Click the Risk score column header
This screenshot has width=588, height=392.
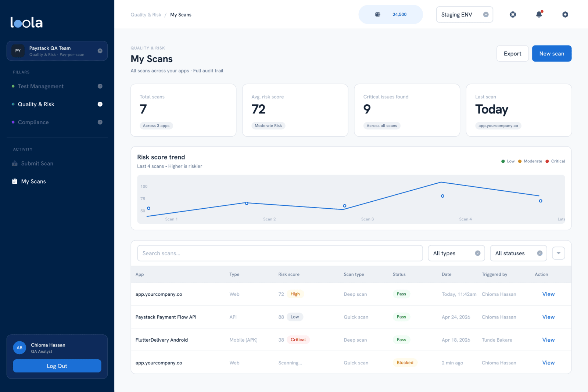point(289,274)
